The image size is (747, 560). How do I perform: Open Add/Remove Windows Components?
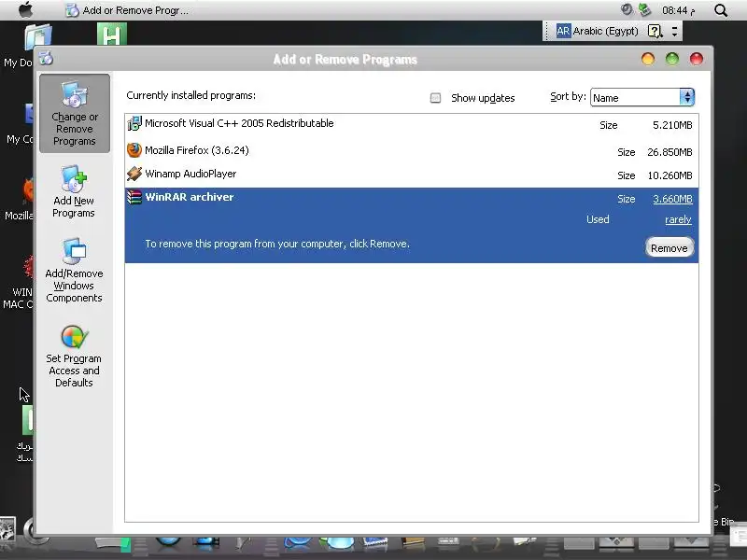pos(74,271)
